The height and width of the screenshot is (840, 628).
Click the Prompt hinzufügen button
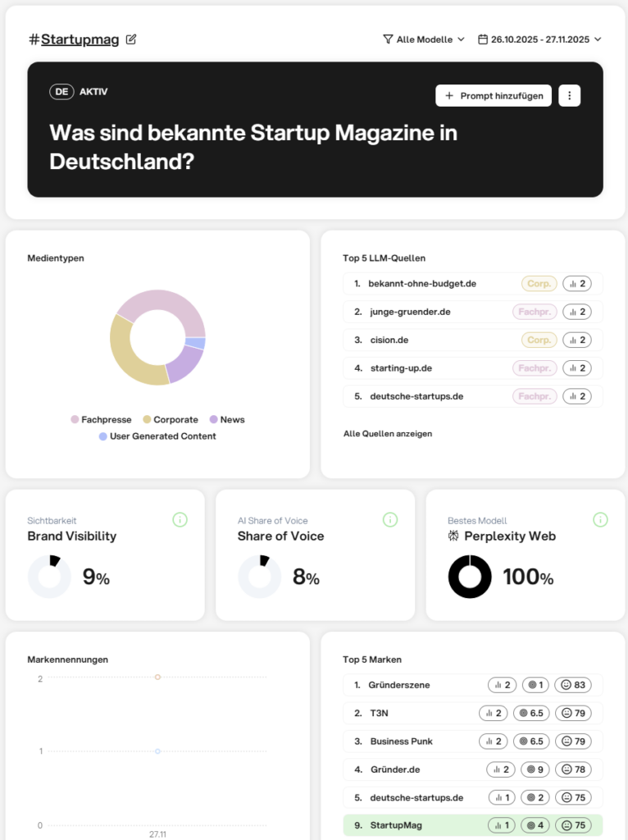coord(494,95)
